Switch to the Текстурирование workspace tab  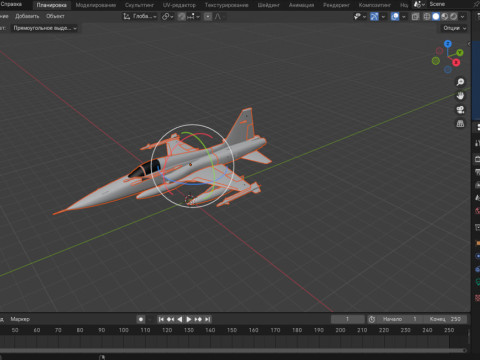[x=226, y=5]
